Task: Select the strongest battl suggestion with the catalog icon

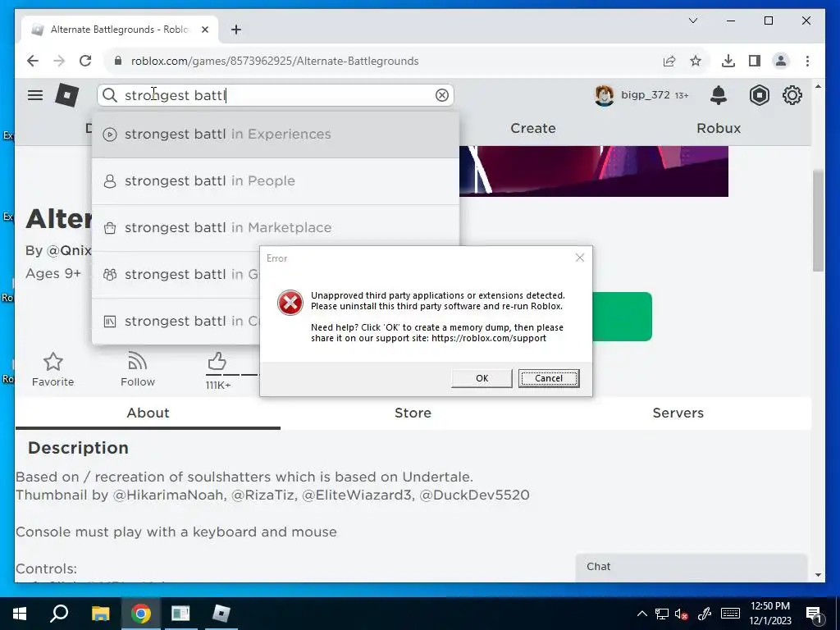Action: [176, 321]
